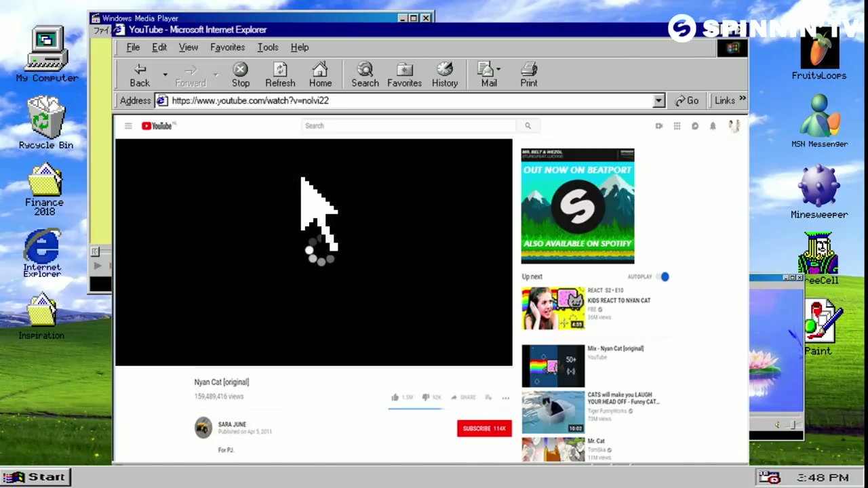Open the Favorites toolbar icon

tap(404, 75)
